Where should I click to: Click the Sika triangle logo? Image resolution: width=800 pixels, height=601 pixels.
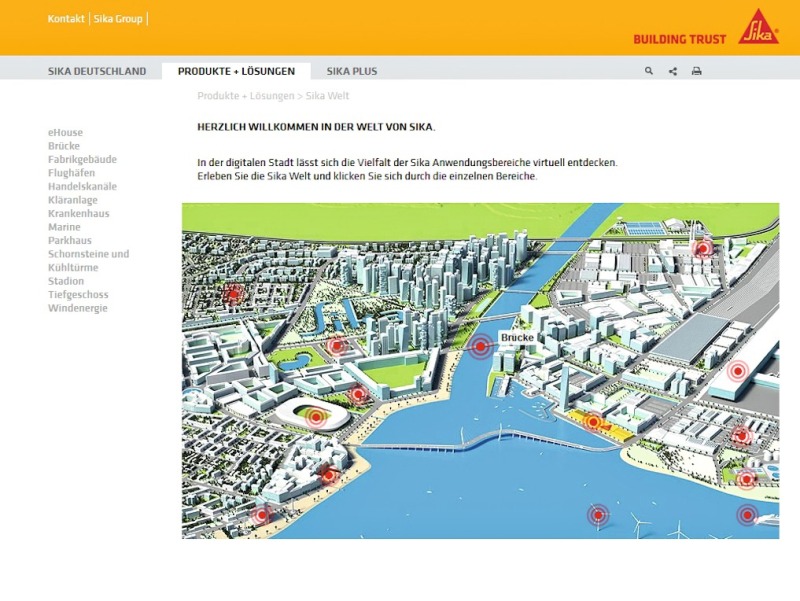758,26
